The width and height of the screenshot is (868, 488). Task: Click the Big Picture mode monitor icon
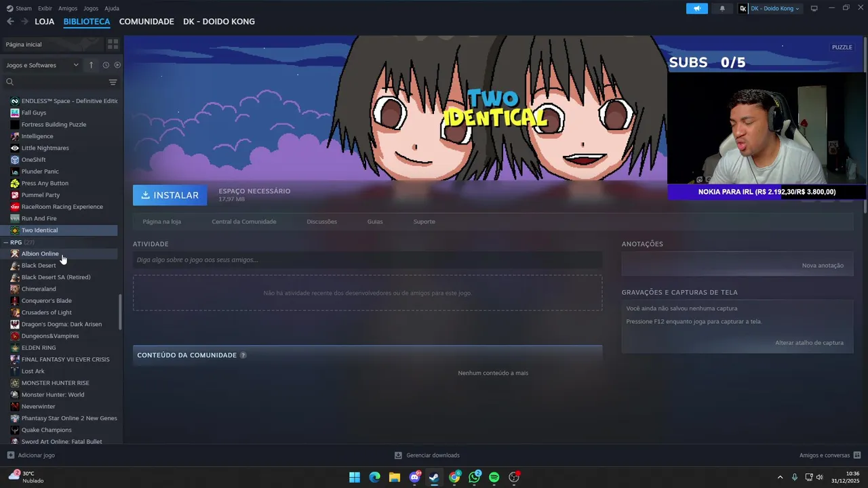[x=814, y=8]
